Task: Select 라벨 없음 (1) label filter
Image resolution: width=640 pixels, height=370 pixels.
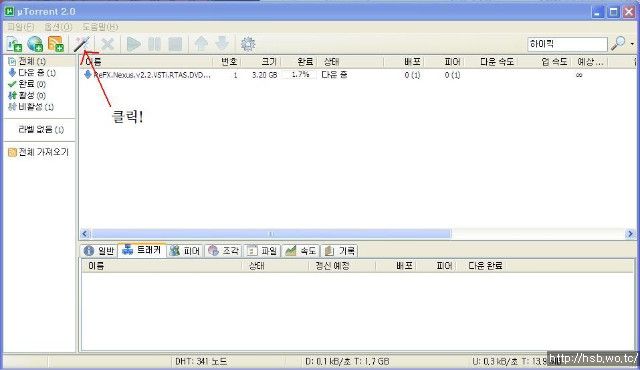Action: point(41,130)
